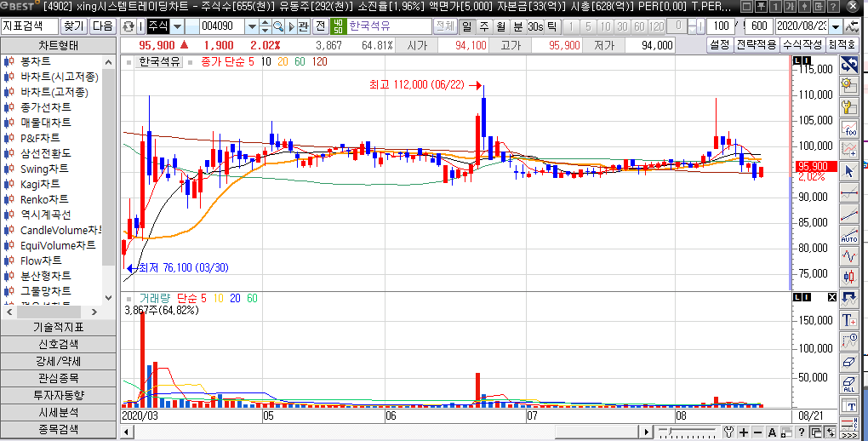The height and width of the screenshot is (441, 868).
Task: Click the 전략적용 apply strategy button
Action: tap(757, 45)
